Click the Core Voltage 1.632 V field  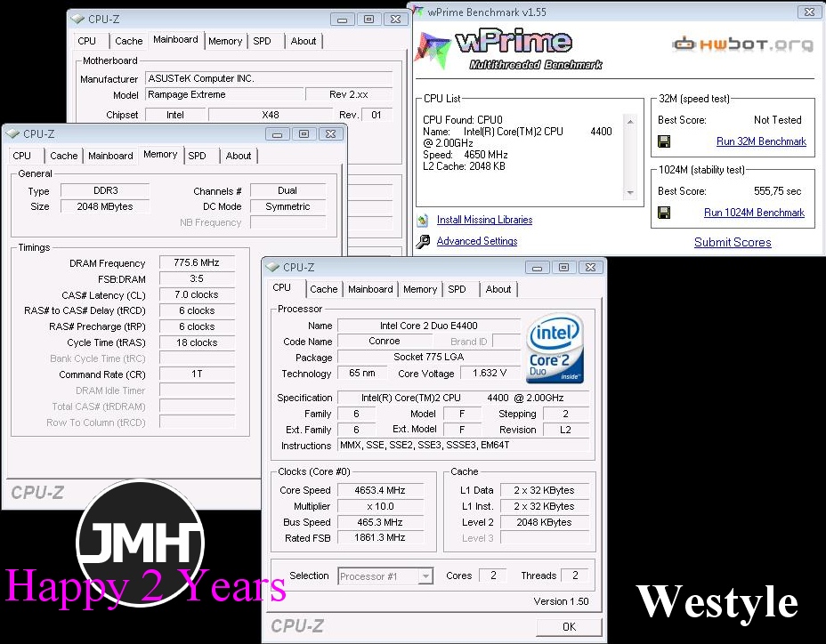click(x=490, y=373)
